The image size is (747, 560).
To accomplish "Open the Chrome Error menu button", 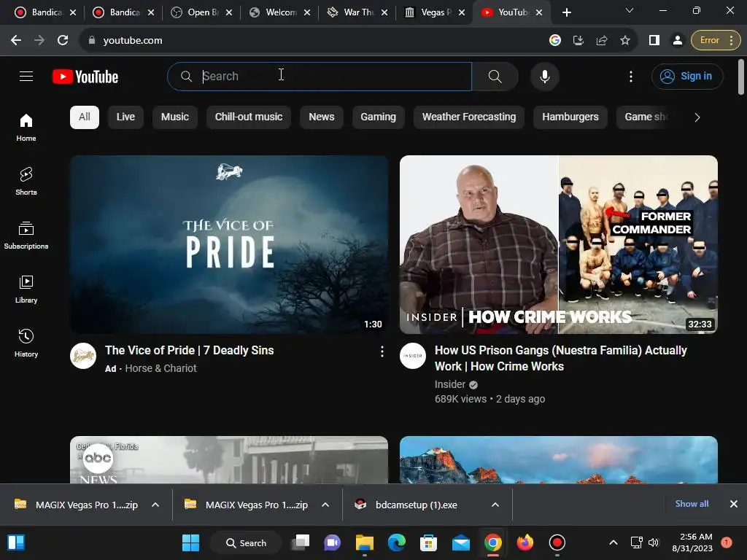I will point(716,41).
